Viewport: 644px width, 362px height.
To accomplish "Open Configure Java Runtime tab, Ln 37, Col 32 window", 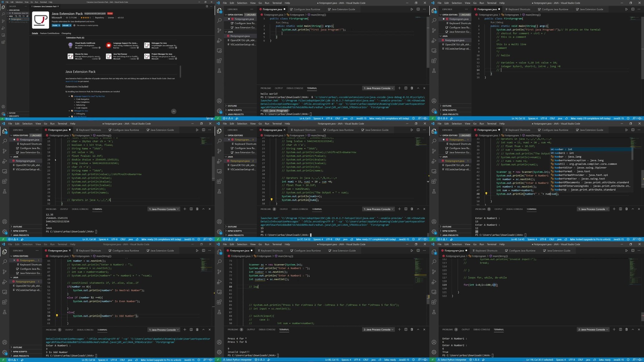I will 340,130.
